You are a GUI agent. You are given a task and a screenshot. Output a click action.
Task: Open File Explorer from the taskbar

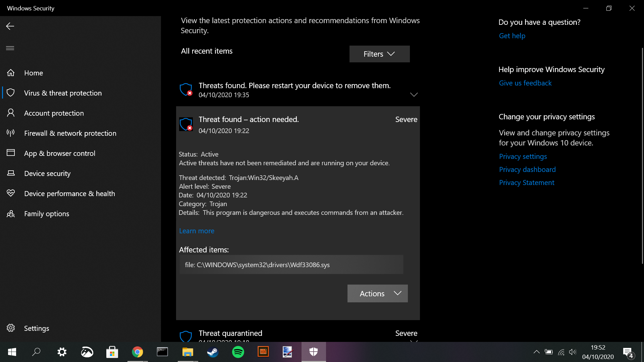tap(187, 352)
